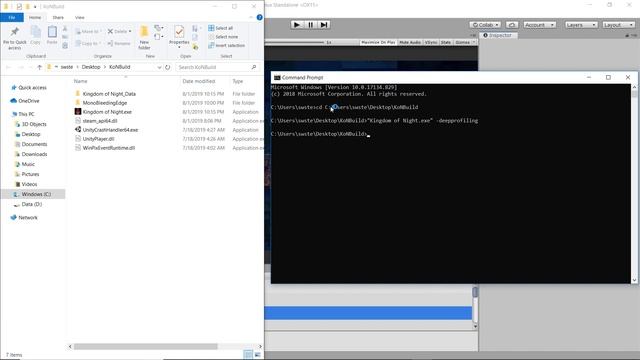
Task: Open address bar history dropdown
Action: [159, 67]
